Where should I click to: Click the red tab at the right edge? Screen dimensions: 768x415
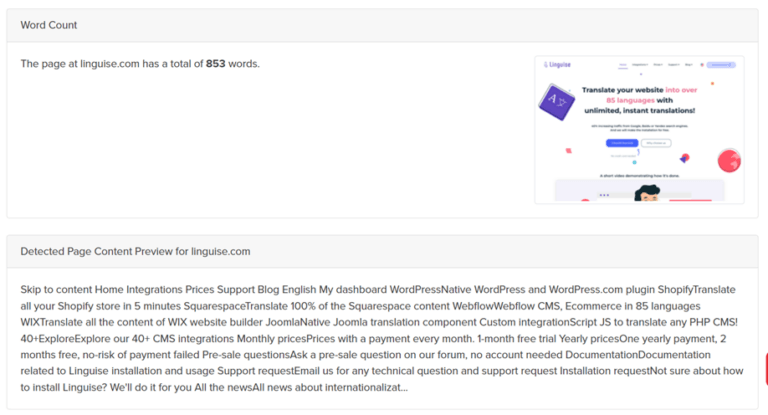(765, 370)
